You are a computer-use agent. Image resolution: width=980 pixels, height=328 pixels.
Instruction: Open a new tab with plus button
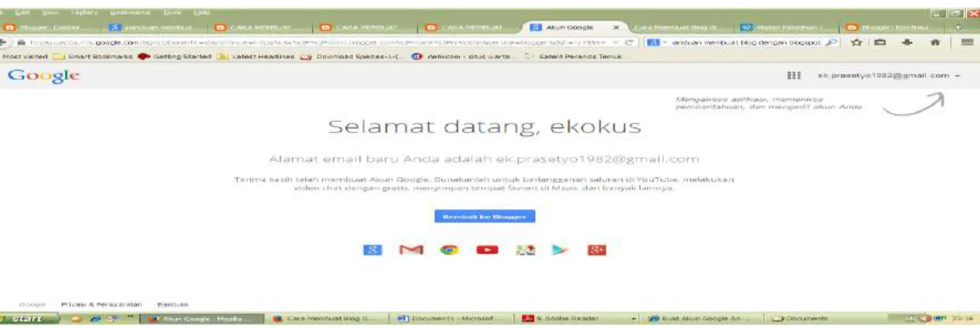point(959,27)
